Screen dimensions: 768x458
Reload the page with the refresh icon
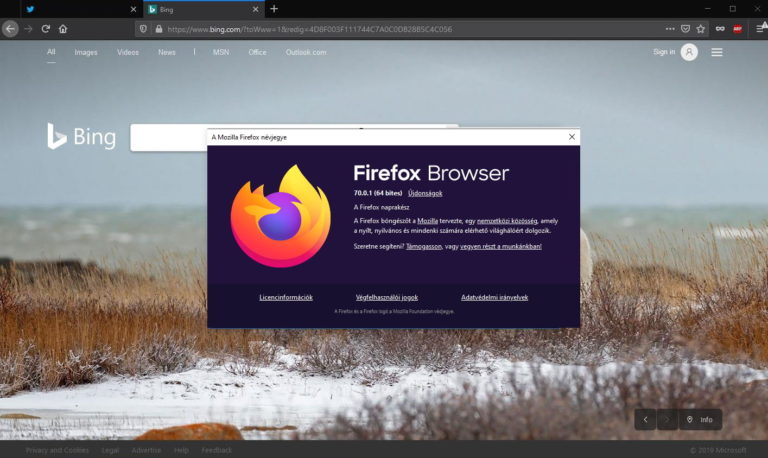tap(46, 29)
